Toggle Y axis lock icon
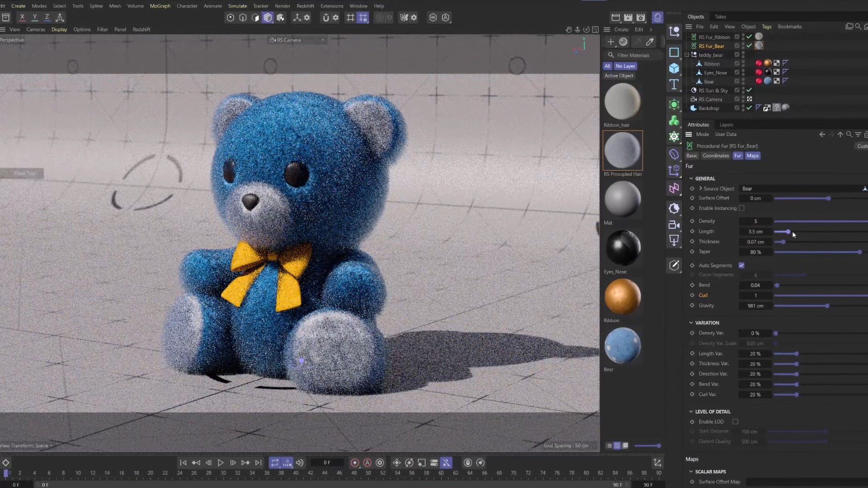Image resolution: width=868 pixels, height=488 pixels. 35,17
